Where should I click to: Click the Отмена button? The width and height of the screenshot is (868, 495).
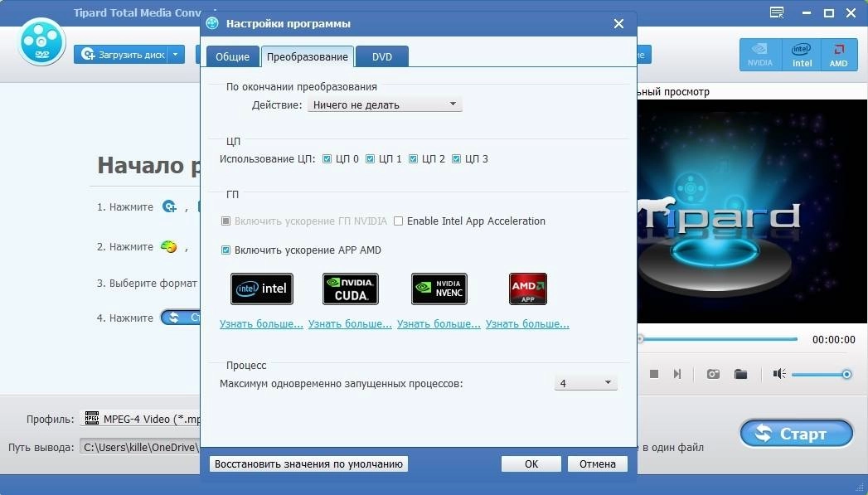coord(597,464)
